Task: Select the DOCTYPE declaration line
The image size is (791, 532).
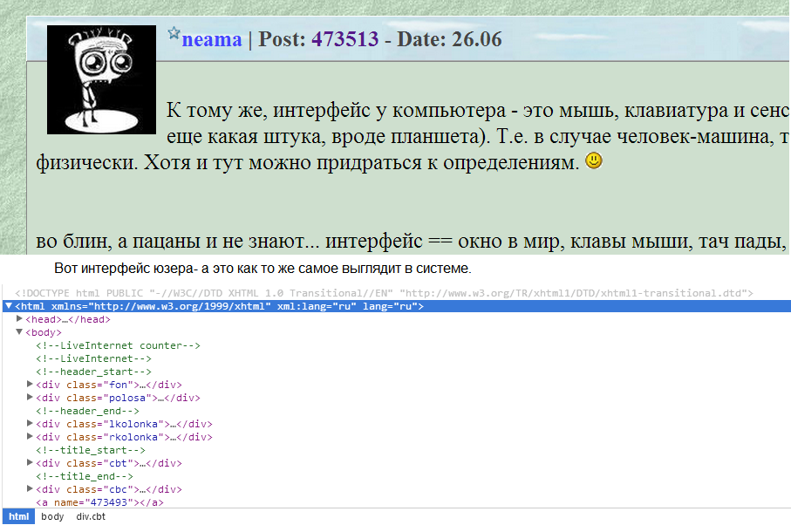Action: (x=384, y=293)
